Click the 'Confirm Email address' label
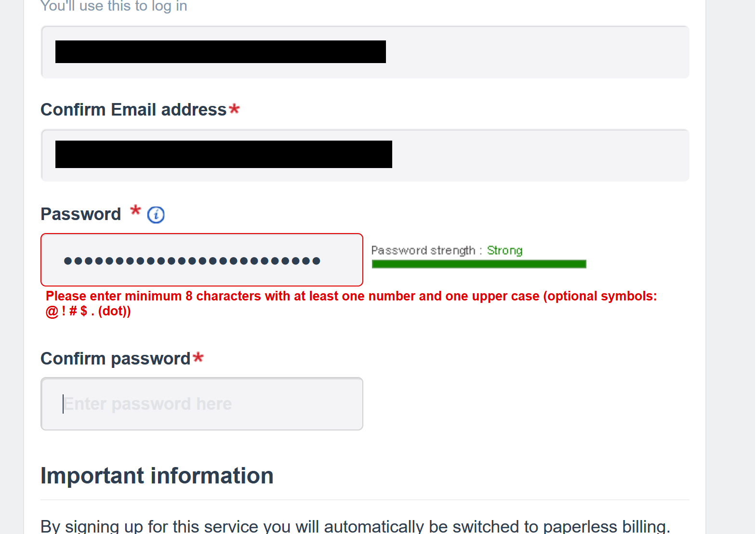Viewport: 756px width, 534px height. [x=133, y=110]
